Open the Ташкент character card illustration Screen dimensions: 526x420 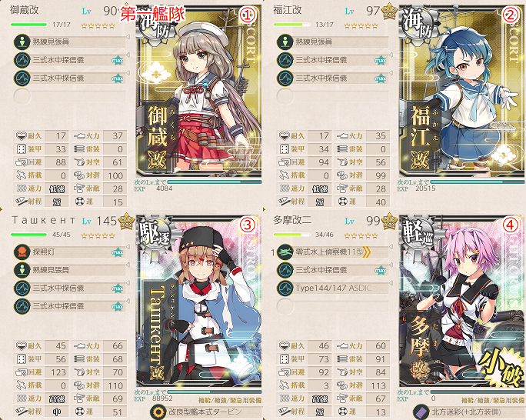click(x=198, y=300)
